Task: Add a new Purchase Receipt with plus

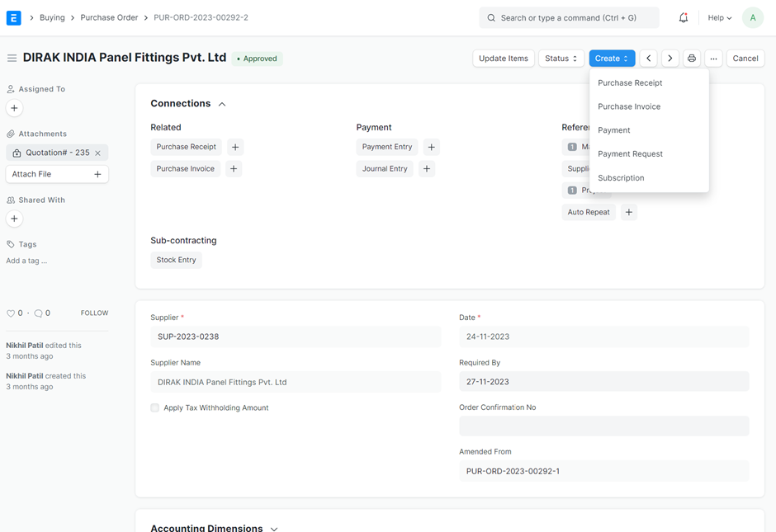Action: click(x=235, y=147)
